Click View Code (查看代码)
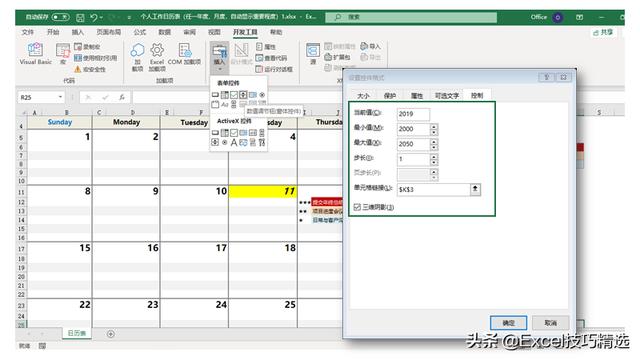 point(271,58)
